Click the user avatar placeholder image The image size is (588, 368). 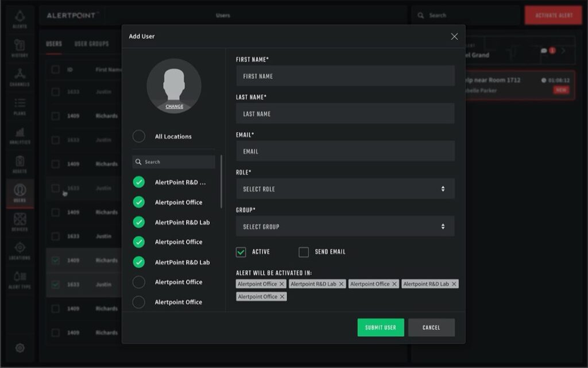pos(174,86)
